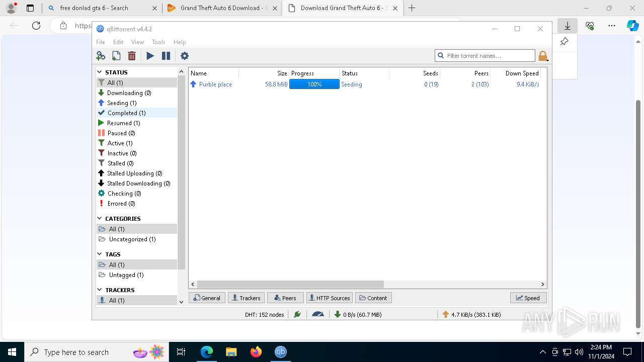Select the Paused (0) filter

point(137,133)
